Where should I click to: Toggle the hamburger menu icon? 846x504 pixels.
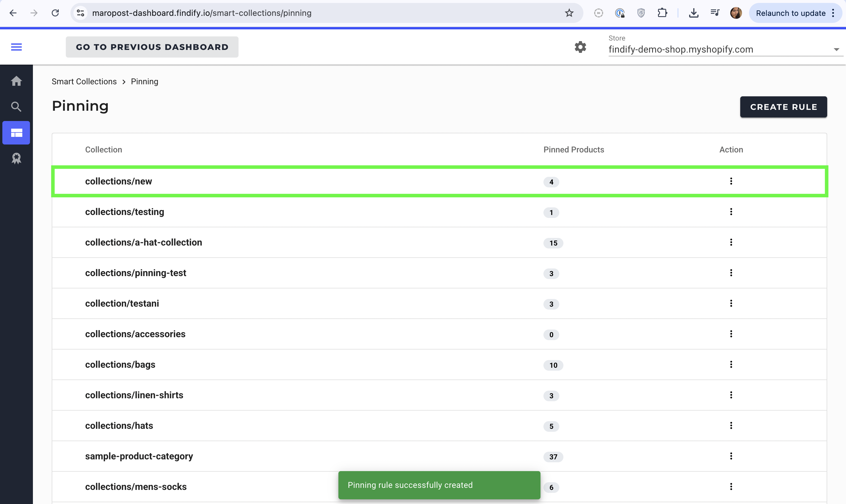click(x=16, y=47)
